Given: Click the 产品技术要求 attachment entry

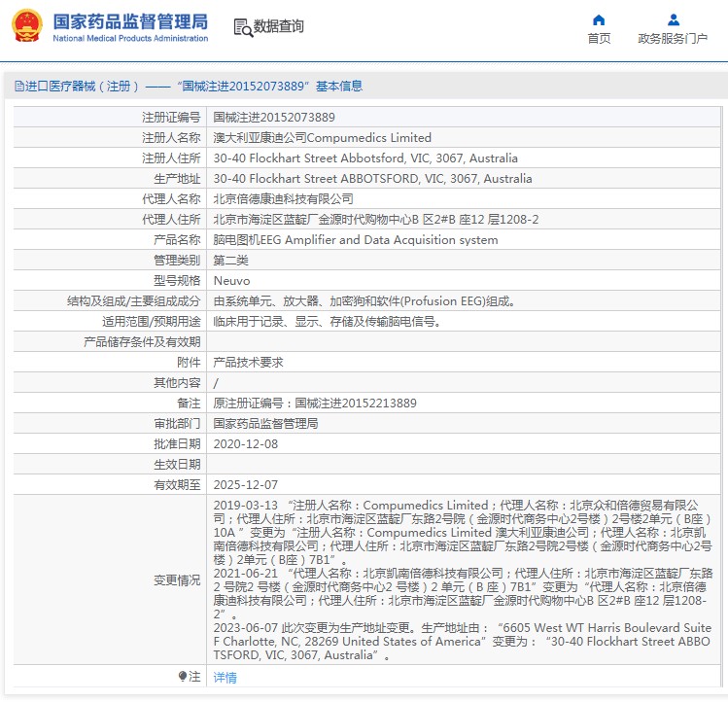Looking at the screenshot, I should [x=248, y=363].
